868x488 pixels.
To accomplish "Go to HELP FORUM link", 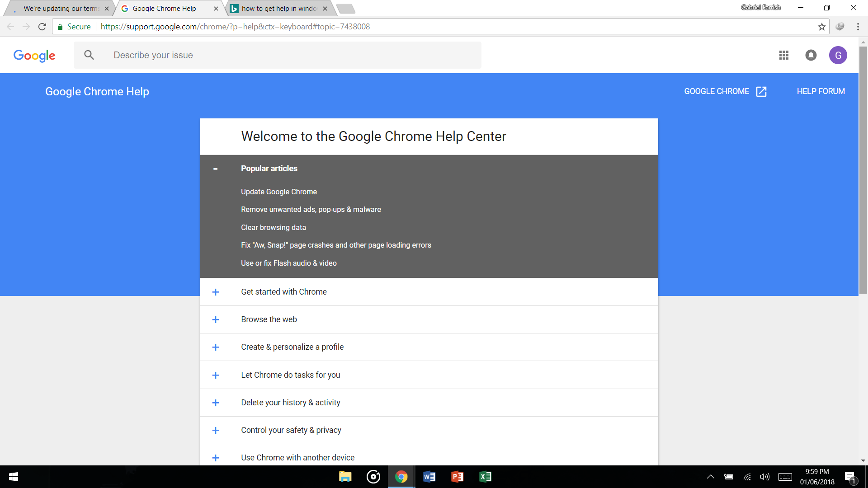I will point(821,91).
